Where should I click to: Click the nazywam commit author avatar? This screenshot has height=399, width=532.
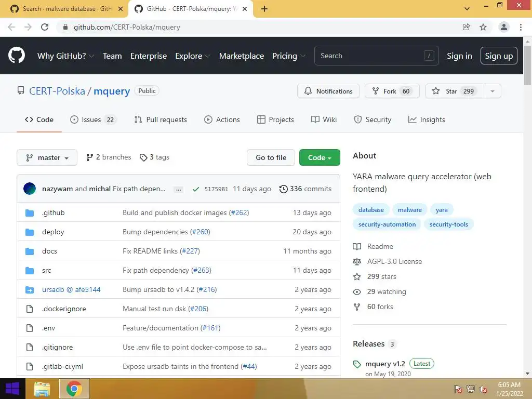(x=30, y=189)
